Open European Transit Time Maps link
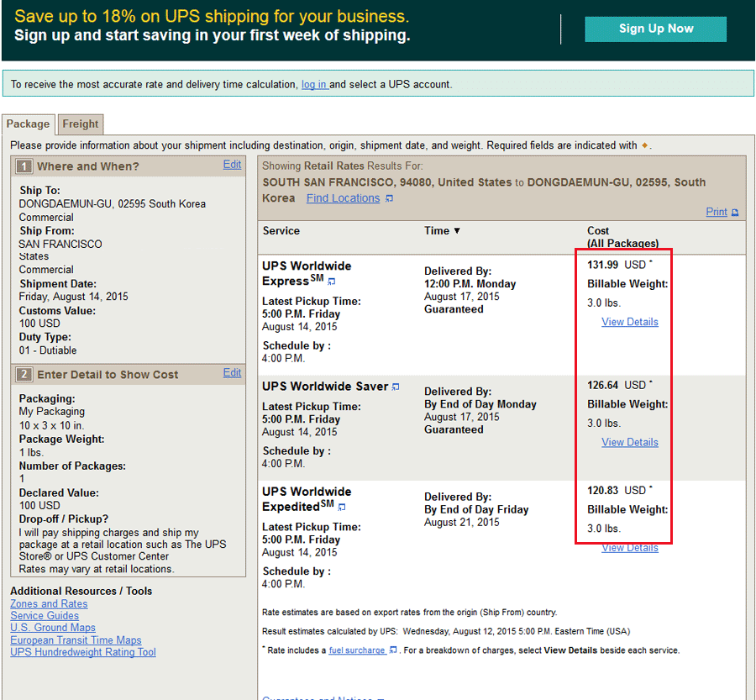The width and height of the screenshot is (756, 700). pyautogui.click(x=76, y=640)
